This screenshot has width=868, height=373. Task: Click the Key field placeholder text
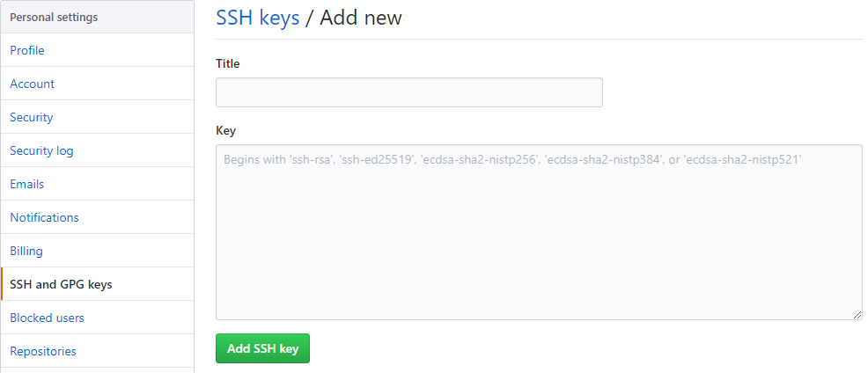click(x=512, y=160)
